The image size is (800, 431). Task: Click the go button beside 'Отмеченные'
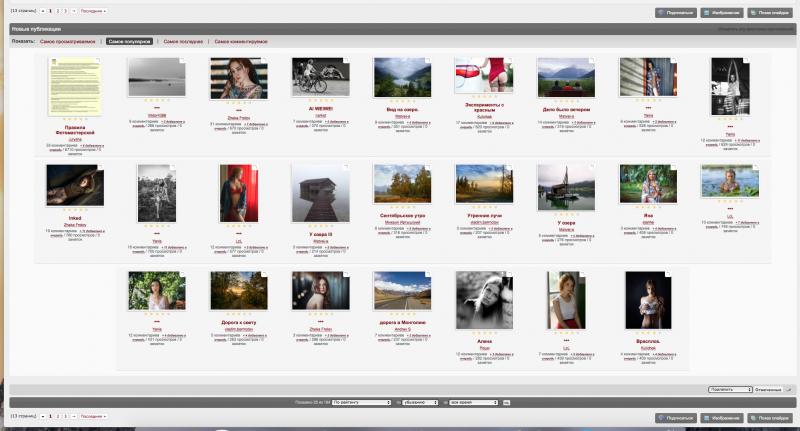(x=788, y=389)
